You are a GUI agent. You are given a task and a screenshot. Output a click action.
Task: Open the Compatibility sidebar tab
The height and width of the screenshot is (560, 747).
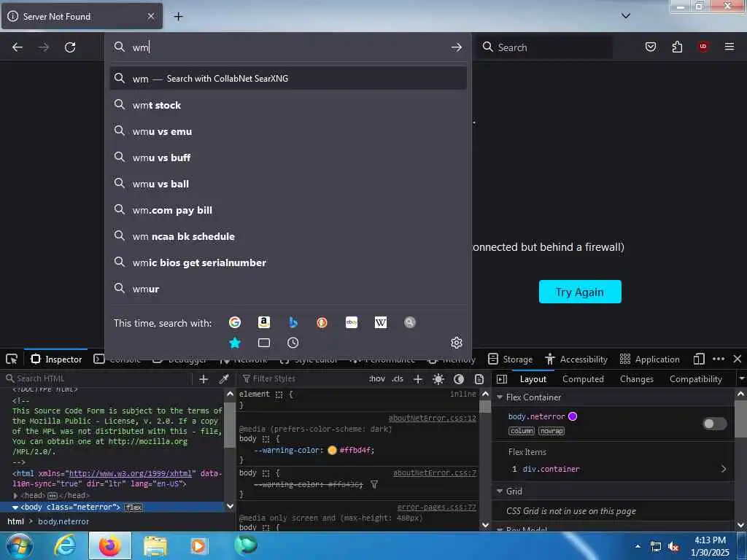click(695, 379)
